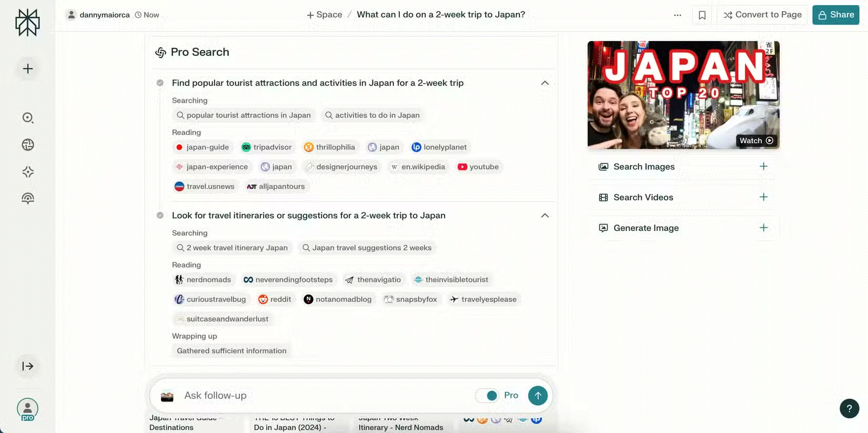Watch the Japan Top 20 video
Image resolution: width=868 pixels, height=433 pixels.
pyautogui.click(x=756, y=140)
